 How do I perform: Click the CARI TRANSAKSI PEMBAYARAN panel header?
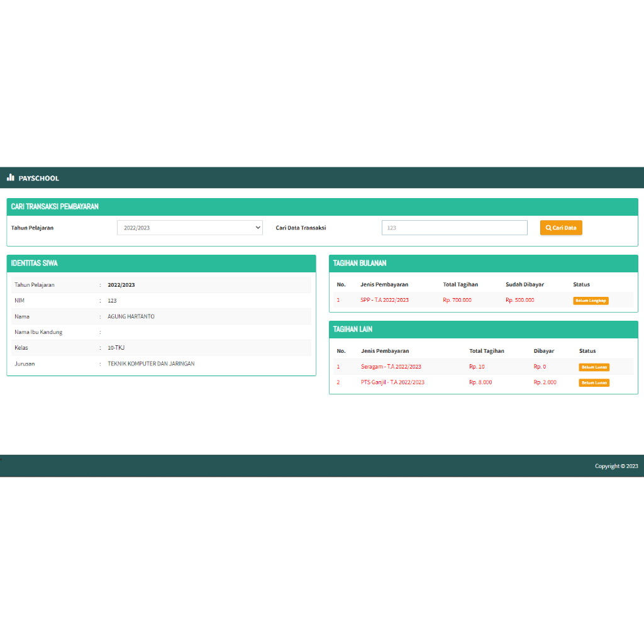pos(323,206)
